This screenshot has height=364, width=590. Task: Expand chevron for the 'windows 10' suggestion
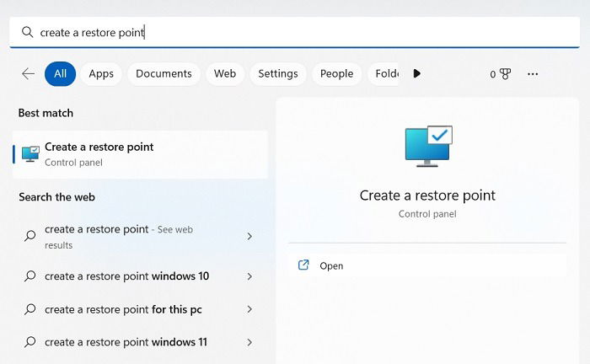coord(249,276)
